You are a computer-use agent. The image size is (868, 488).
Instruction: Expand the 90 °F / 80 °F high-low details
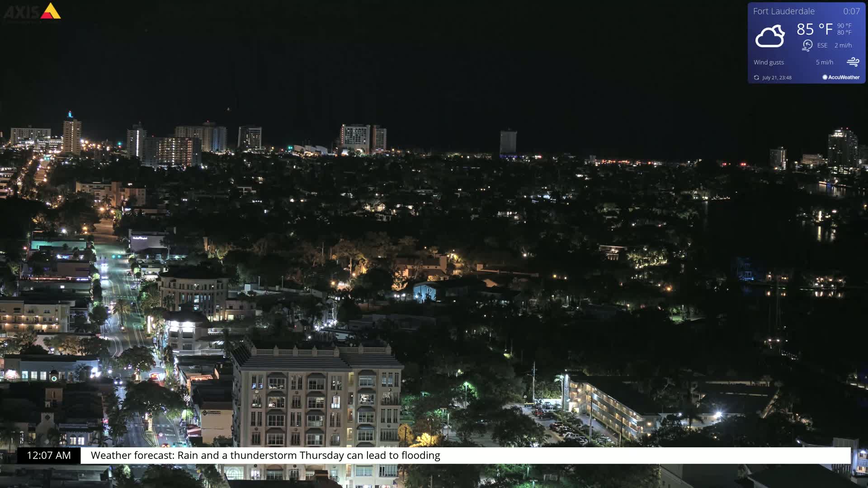point(843,30)
